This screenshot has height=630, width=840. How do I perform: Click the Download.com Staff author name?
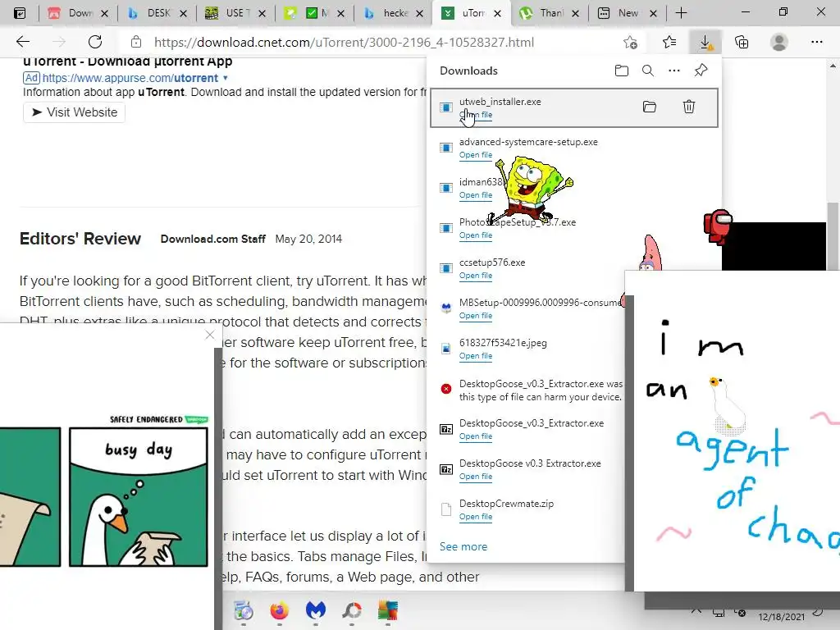click(212, 239)
